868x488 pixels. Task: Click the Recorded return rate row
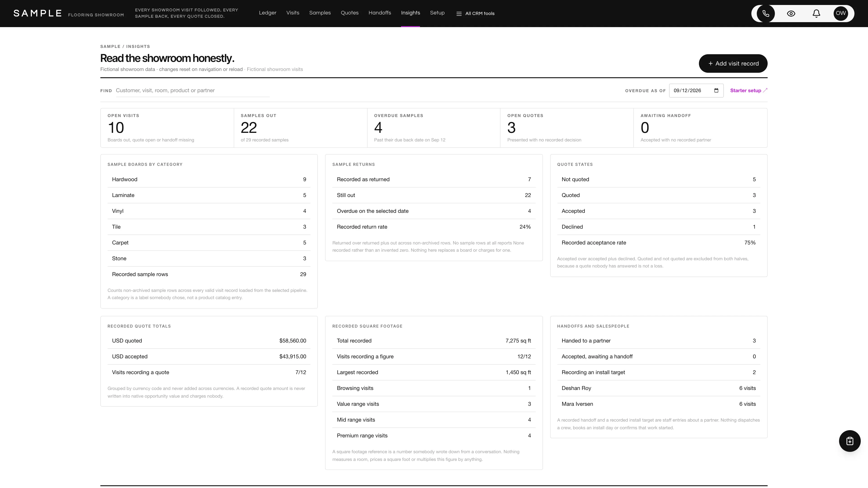434,227
